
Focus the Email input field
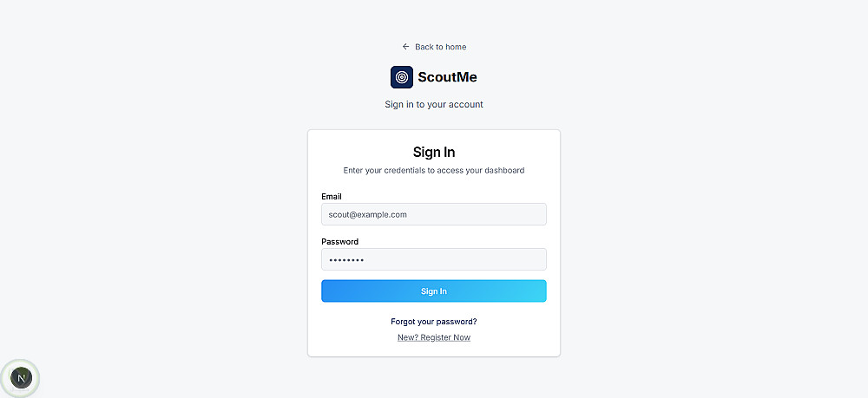[x=434, y=214]
